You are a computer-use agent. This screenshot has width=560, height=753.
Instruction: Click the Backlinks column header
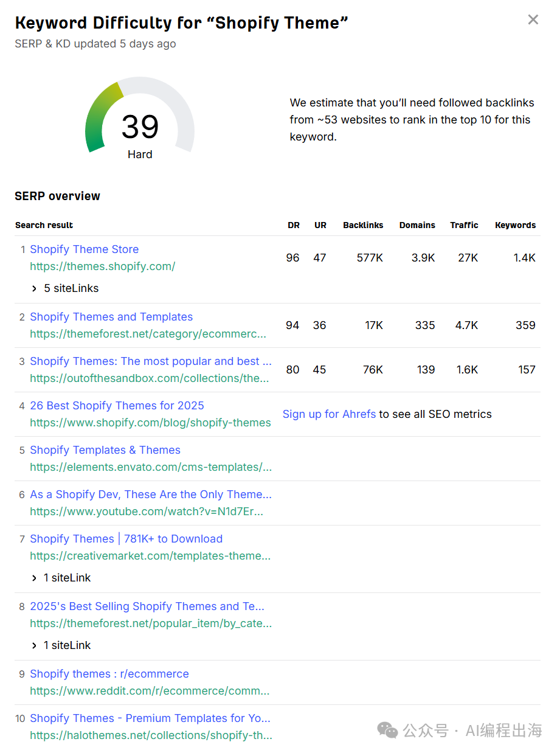click(363, 225)
